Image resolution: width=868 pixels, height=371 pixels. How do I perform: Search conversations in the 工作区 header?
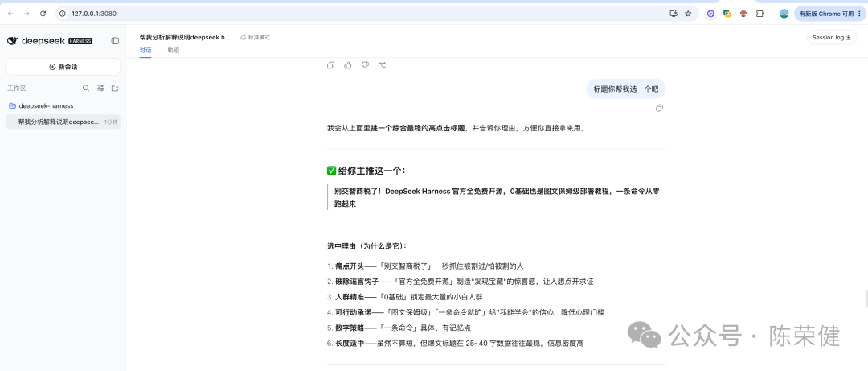[x=86, y=88]
